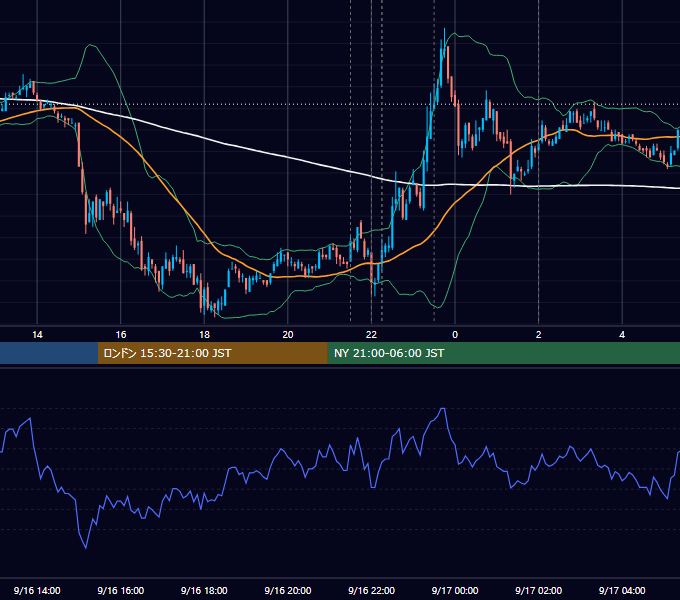This screenshot has width=680, height=600.
Task: Click the 14 hour label on upper chart
Action: (x=37, y=335)
